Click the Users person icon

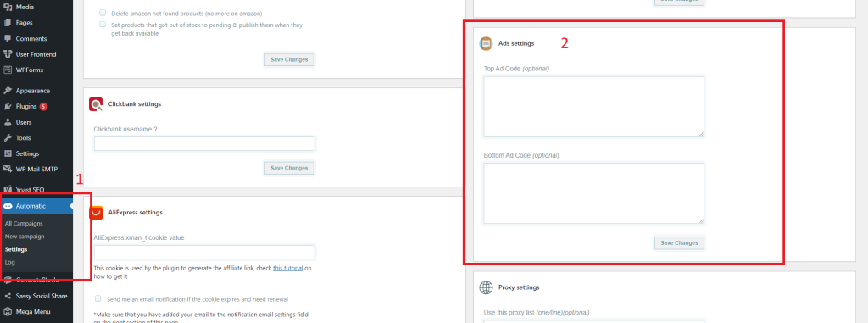pyautogui.click(x=8, y=122)
